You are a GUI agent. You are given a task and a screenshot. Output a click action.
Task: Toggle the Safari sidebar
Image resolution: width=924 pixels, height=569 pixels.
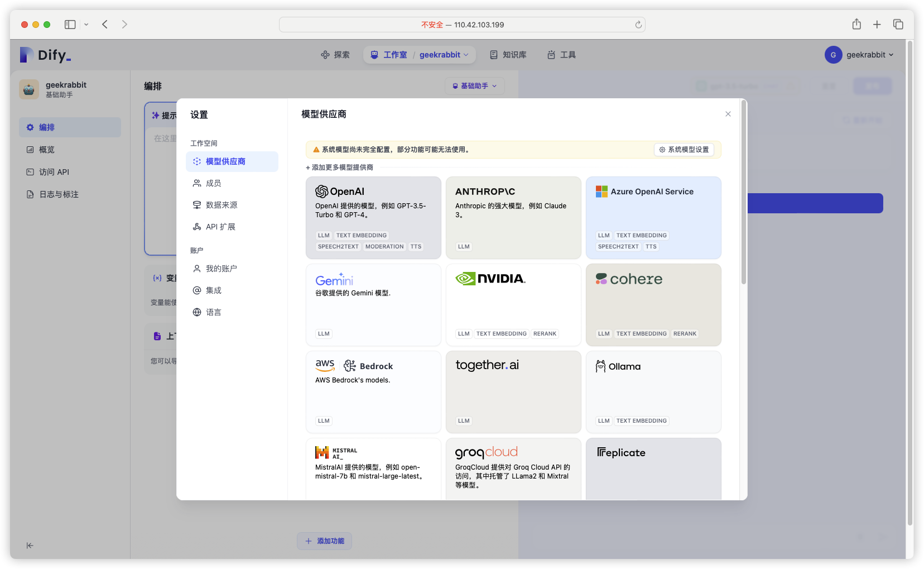click(x=70, y=25)
